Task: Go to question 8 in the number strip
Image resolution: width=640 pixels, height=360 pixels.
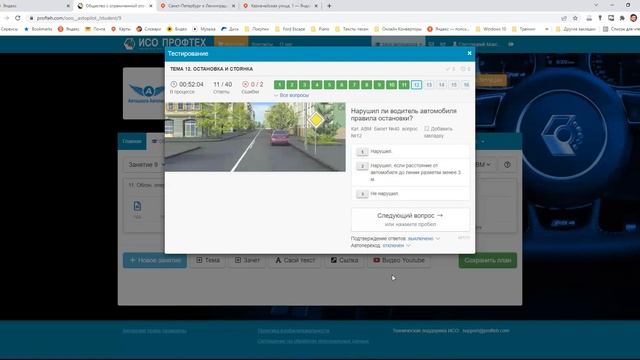Action: 367,84
